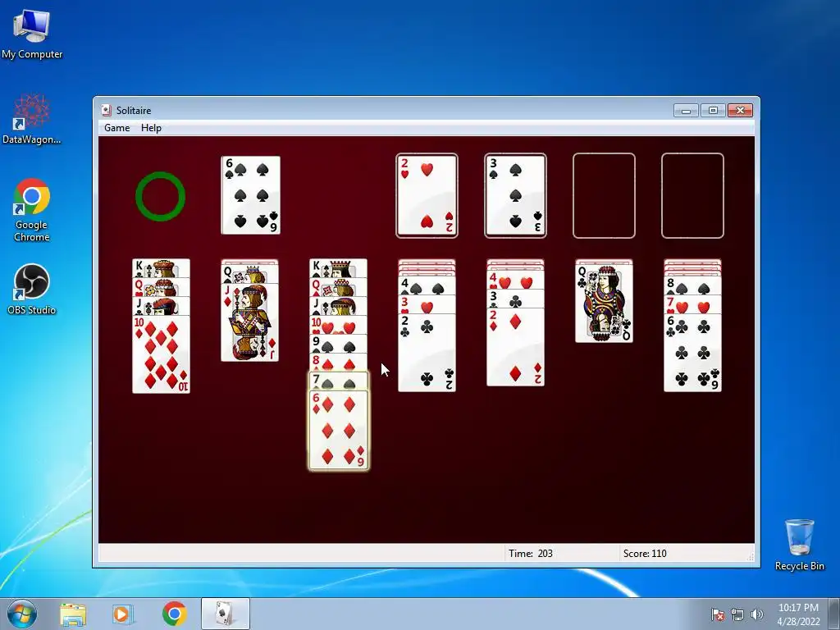Select the highlighted 6 of diamonds card
Viewport: 840px width, 630px height.
(x=339, y=430)
